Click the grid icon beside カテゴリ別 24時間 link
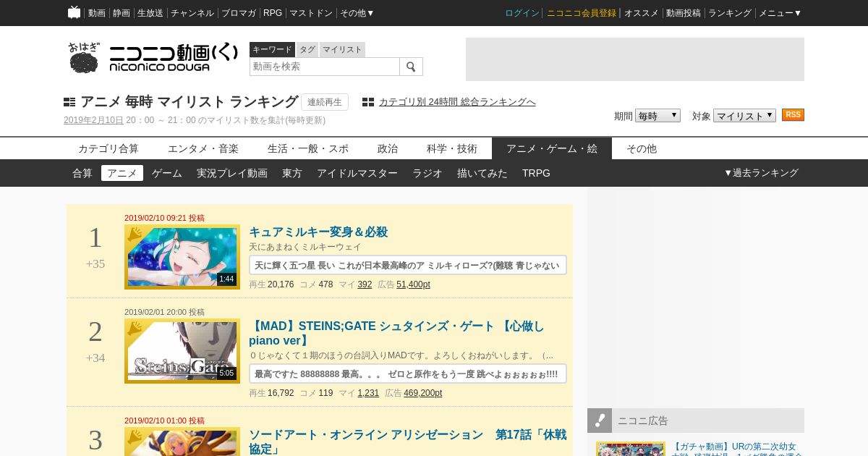Image resolution: width=868 pixels, height=456 pixels. click(368, 102)
